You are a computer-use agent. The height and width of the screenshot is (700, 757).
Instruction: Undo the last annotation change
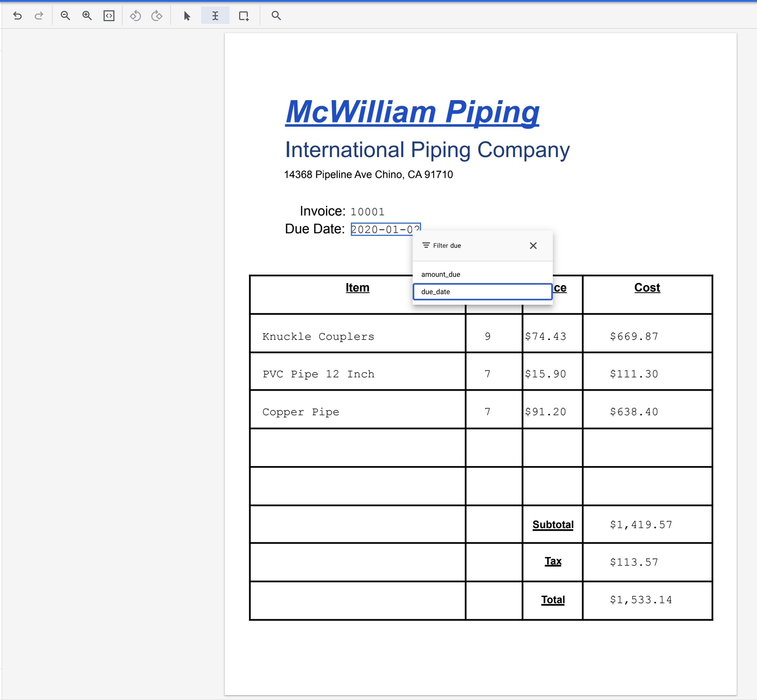pyautogui.click(x=18, y=16)
